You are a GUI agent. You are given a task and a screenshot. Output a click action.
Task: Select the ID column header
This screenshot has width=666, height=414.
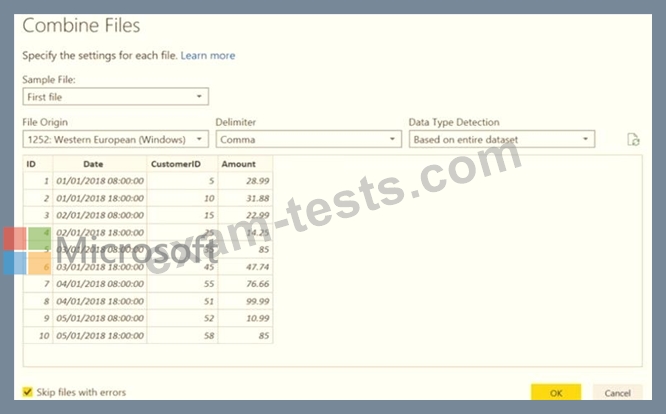(37, 164)
